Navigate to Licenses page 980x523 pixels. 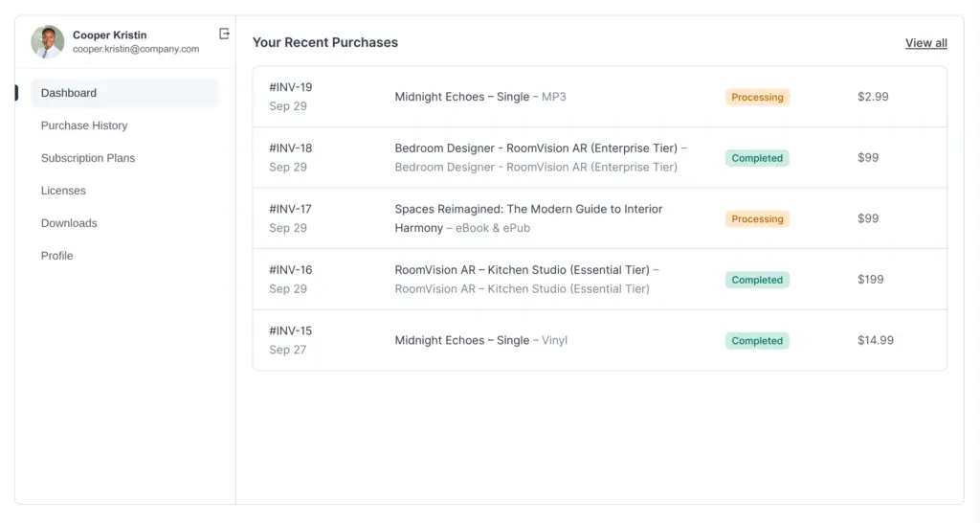[63, 191]
